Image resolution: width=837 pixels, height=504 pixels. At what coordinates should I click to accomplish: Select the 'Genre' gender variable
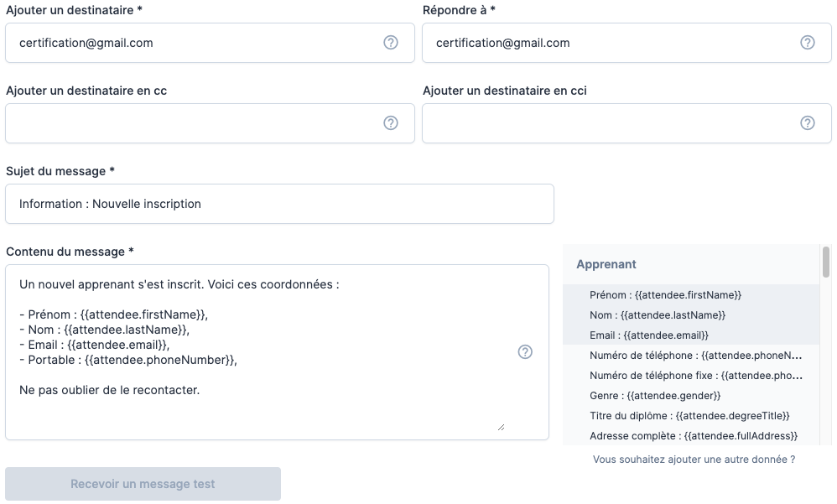click(655, 395)
